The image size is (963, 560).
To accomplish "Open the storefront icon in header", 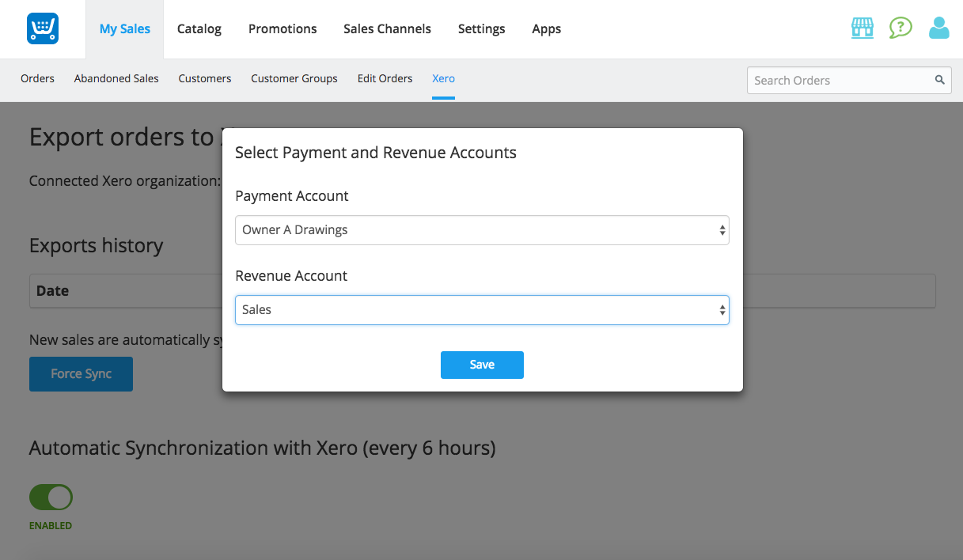I will tap(862, 28).
